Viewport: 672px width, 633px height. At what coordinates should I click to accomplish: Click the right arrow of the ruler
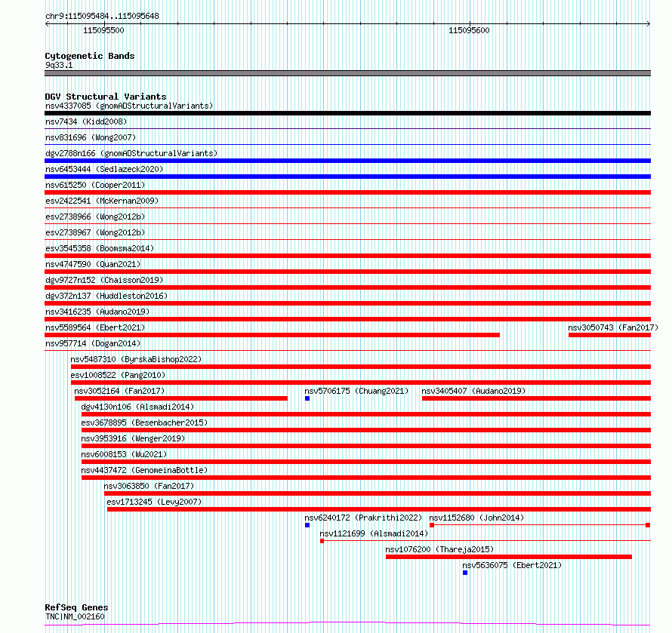[649, 24]
